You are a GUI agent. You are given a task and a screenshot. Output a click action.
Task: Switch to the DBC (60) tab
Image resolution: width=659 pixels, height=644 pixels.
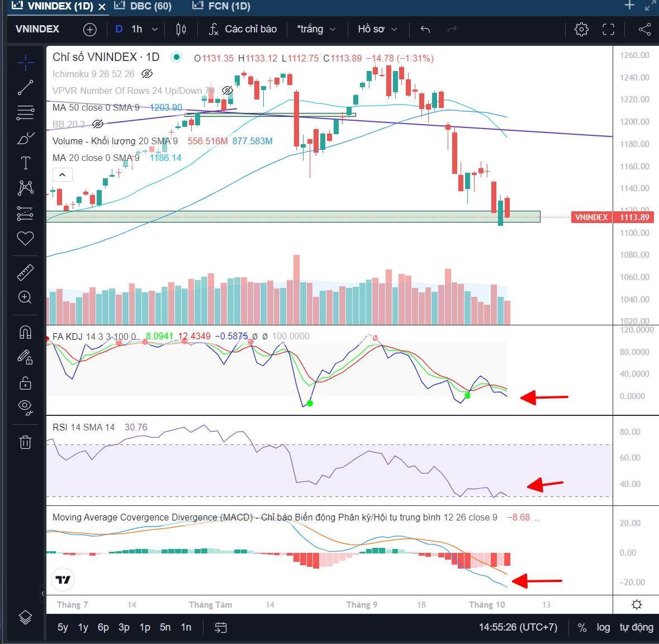point(143,6)
